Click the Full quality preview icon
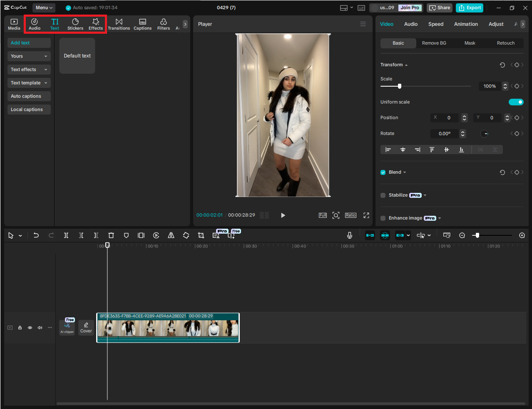The width and height of the screenshot is (532, 409). (x=323, y=215)
